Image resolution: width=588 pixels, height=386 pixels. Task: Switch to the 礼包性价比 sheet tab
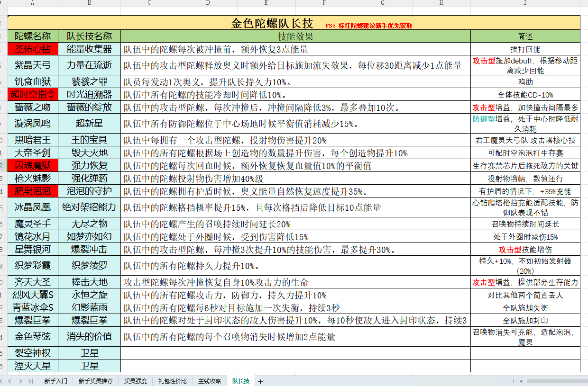173,381
